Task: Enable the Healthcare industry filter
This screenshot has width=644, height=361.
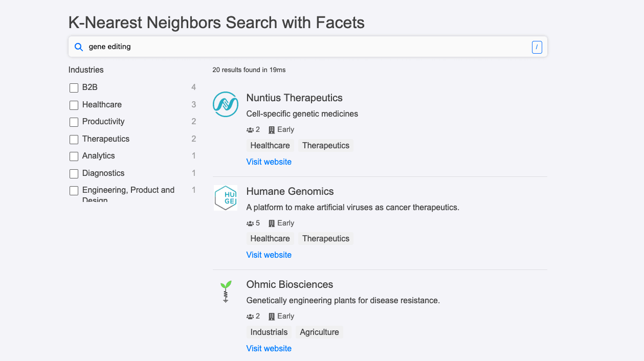Action: tap(74, 104)
